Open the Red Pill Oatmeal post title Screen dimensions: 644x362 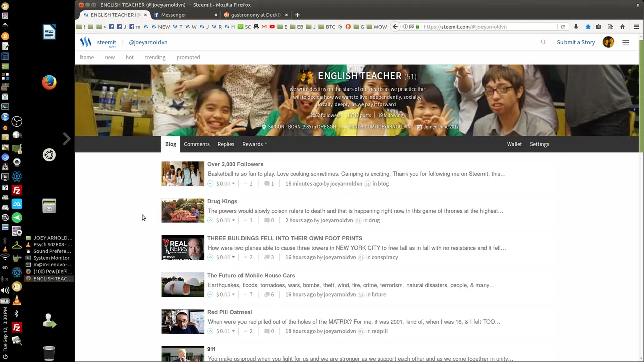[x=229, y=312]
